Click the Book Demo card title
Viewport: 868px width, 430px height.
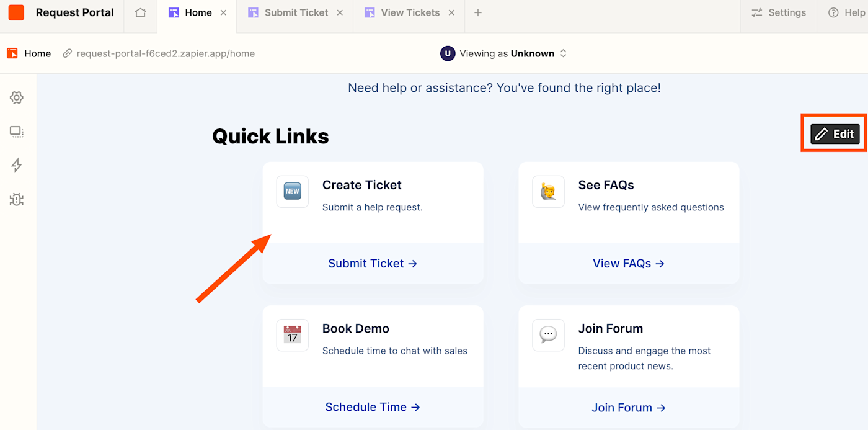click(356, 328)
